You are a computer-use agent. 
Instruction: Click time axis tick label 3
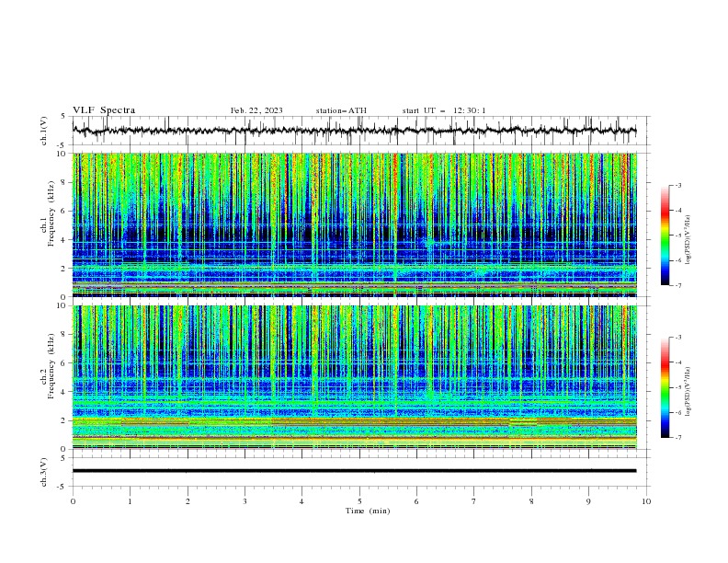click(245, 501)
